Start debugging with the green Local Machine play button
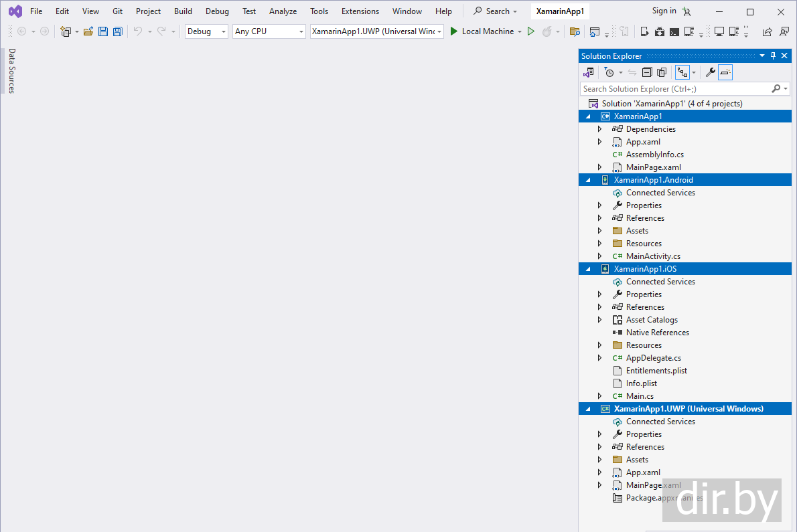This screenshot has height=532, width=797. coord(454,31)
